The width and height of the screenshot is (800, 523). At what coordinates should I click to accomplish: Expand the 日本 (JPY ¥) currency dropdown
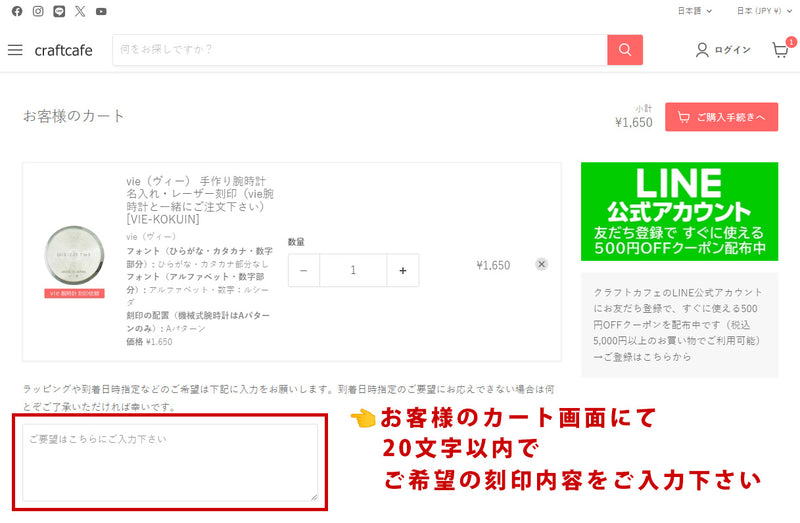pos(762,11)
